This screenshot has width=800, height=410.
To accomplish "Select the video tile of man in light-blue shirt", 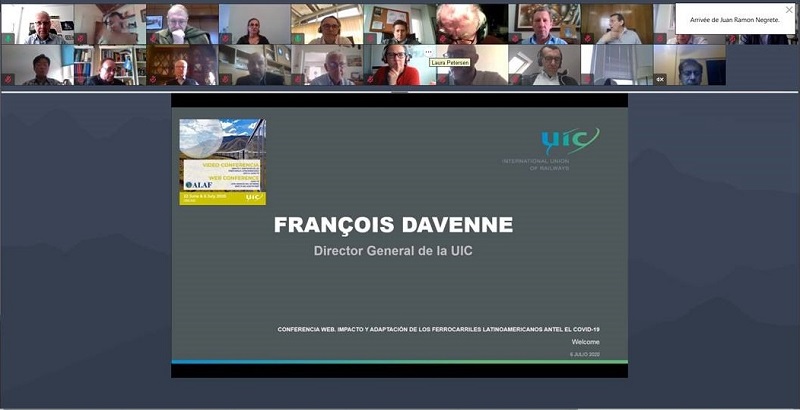I will (x=328, y=65).
